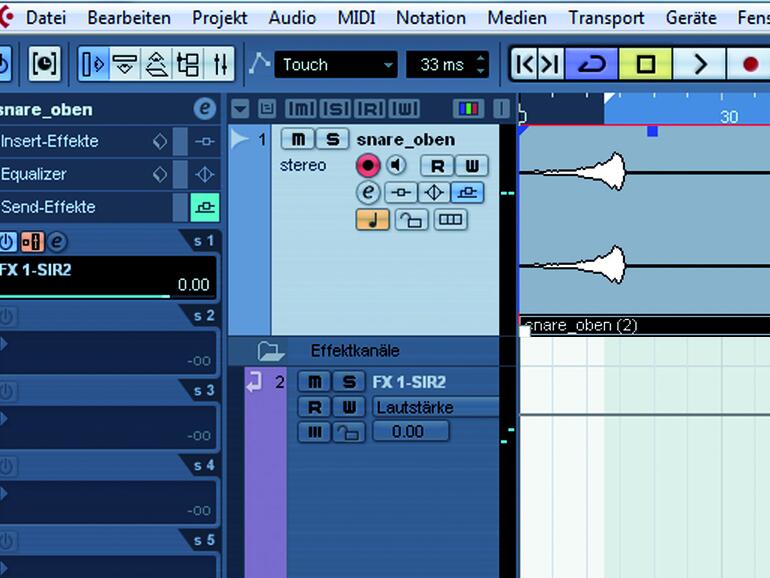770x578 pixels.
Task: Click the 33 ms stepper up arrow
Action: (480, 58)
